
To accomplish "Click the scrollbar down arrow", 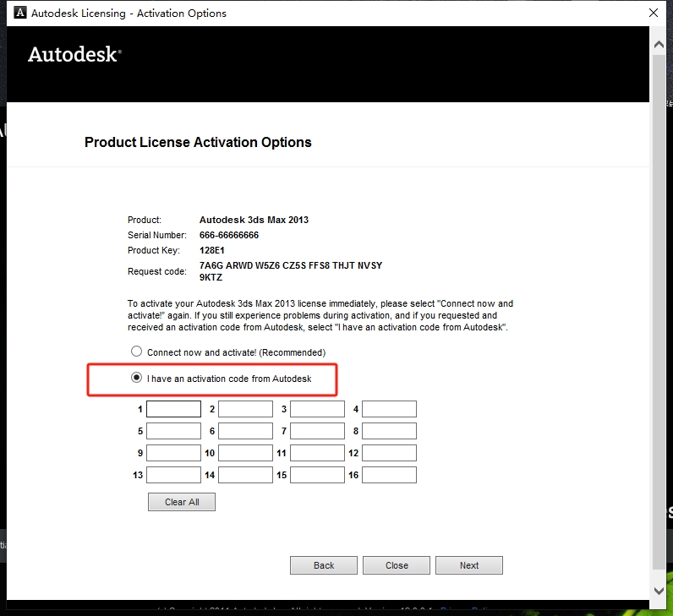I will point(659,591).
